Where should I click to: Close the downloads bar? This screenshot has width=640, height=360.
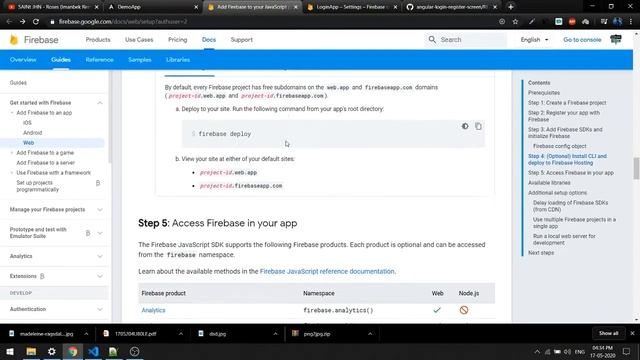[x=632, y=333]
